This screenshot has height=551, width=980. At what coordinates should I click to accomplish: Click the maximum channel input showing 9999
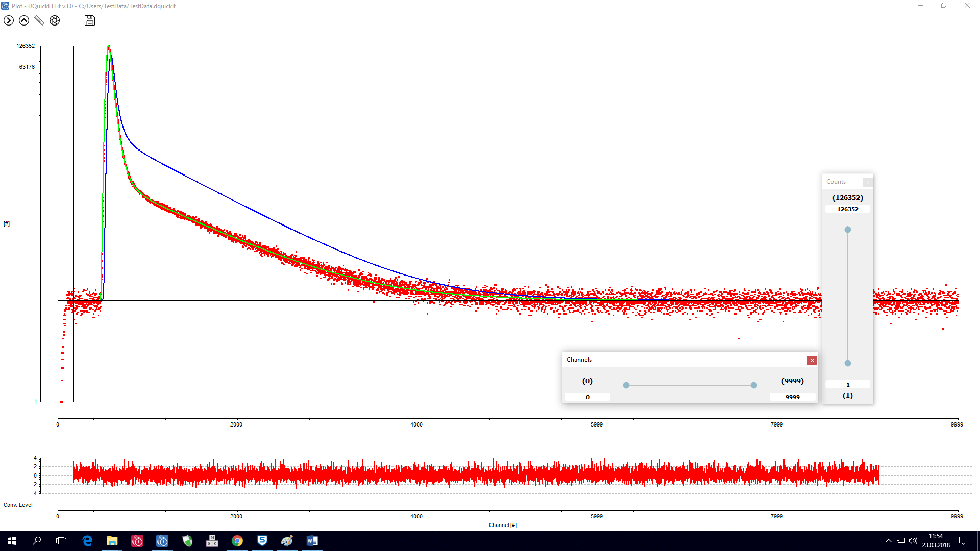pyautogui.click(x=792, y=397)
